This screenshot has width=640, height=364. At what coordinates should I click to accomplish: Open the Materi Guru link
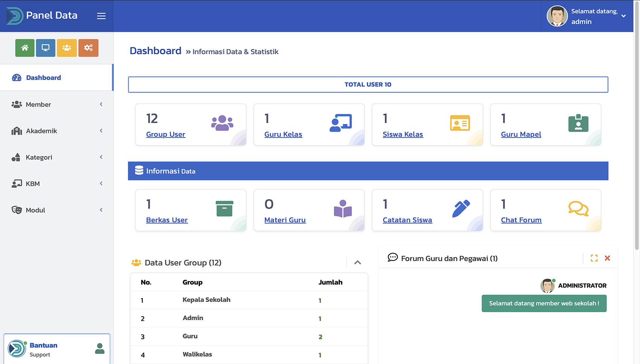285,220
